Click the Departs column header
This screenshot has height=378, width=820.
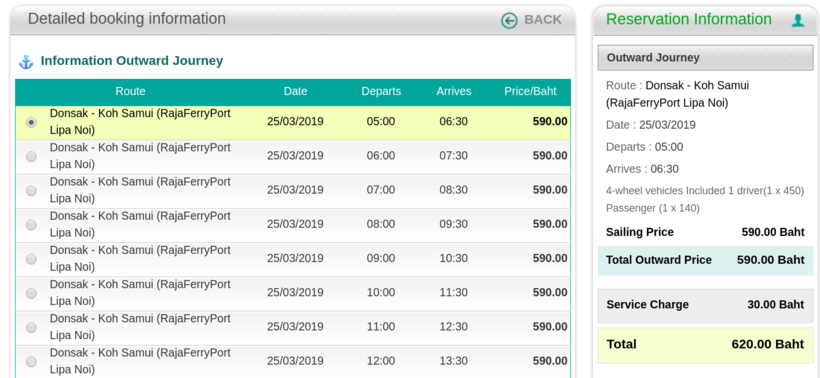381,91
